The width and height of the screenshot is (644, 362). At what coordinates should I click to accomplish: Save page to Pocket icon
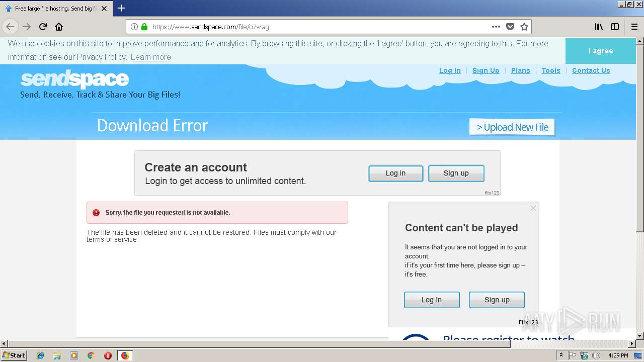tap(510, 27)
